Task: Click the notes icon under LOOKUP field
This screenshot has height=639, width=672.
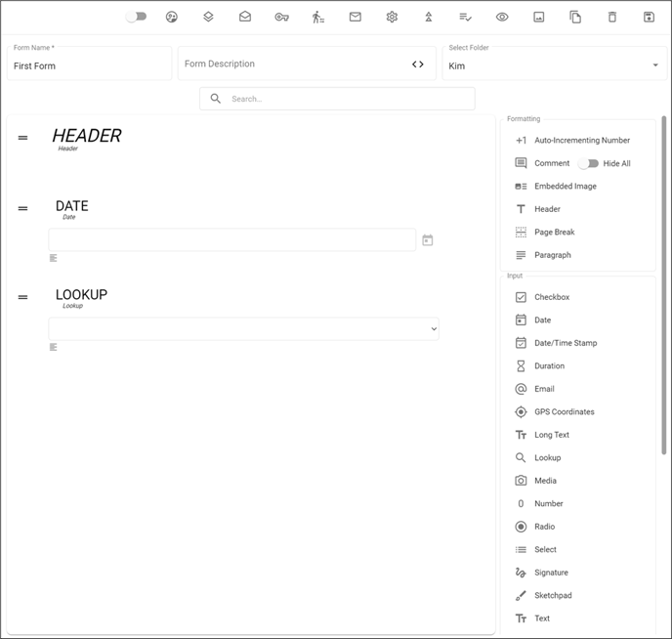Action: tap(53, 347)
